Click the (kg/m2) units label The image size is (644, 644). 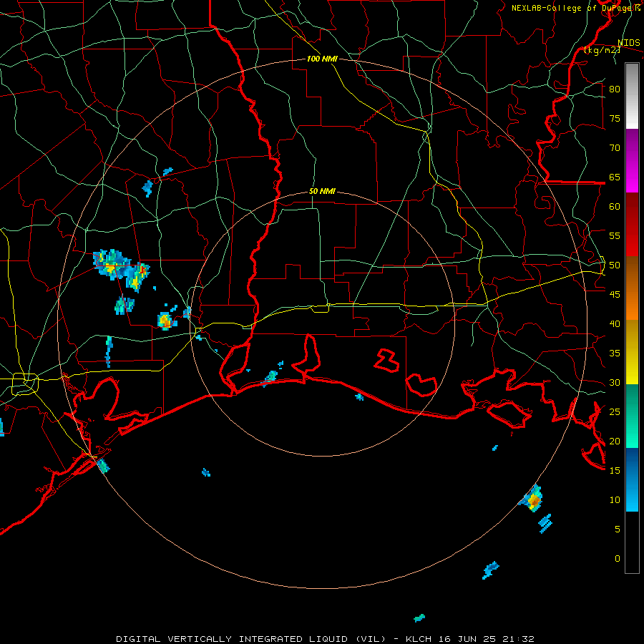pos(602,50)
